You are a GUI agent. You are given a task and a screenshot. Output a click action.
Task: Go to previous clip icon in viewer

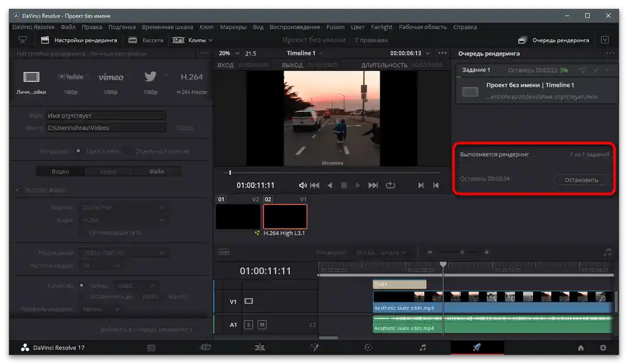point(436,185)
